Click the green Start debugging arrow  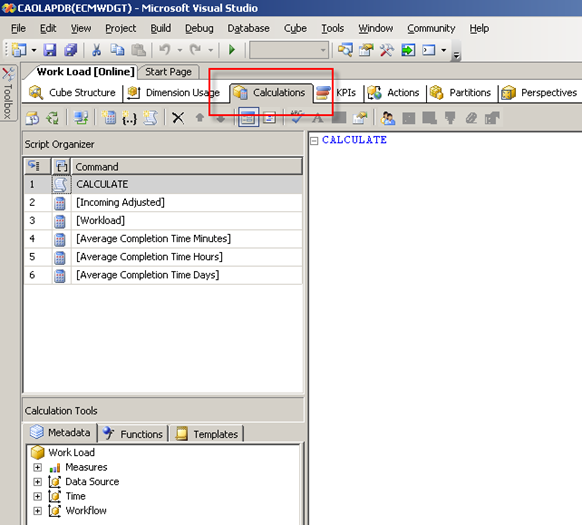[232, 49]
